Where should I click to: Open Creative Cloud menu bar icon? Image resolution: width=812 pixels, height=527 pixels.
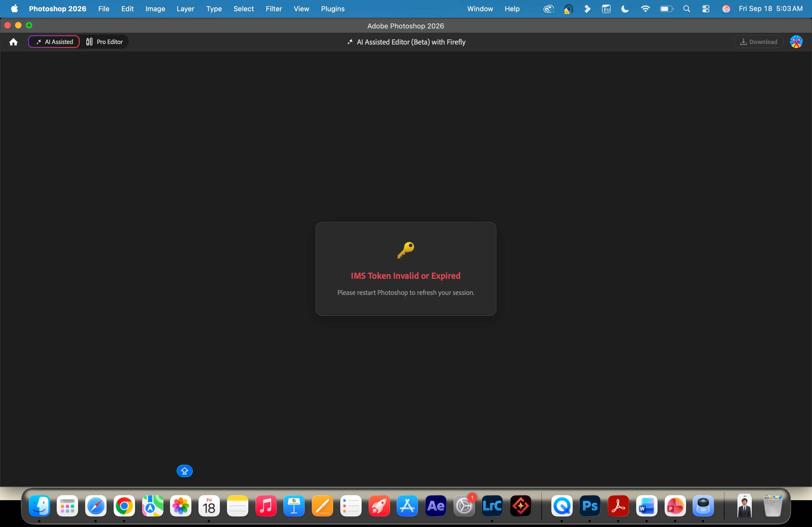[549, 9]
